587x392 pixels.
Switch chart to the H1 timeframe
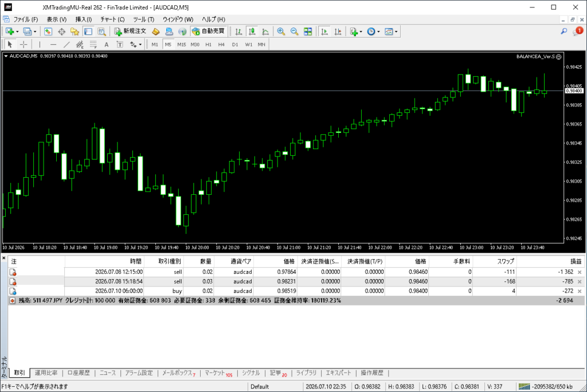click(x=209, y=45)
